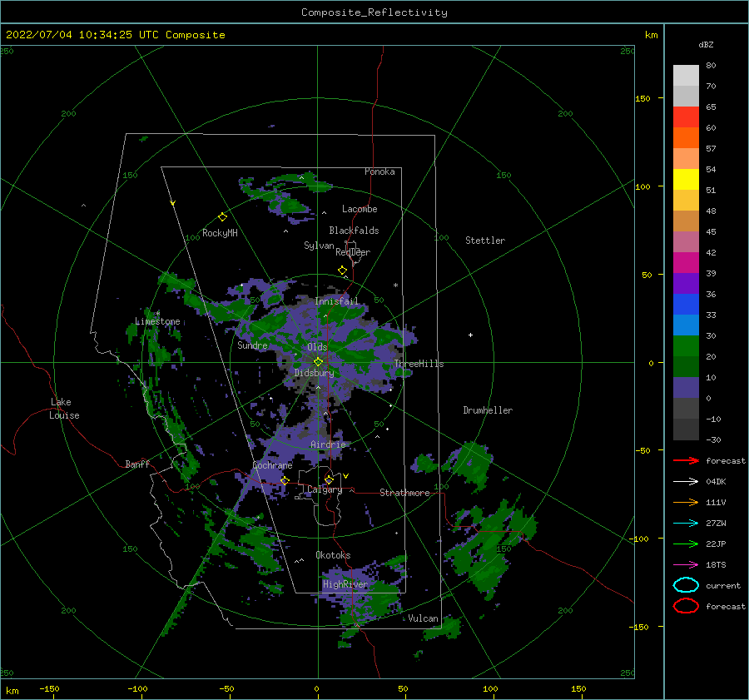This screenshot has height=700, width=749.
Task: Click the dBZ heading above the color scale
Action: pos(706,44)
